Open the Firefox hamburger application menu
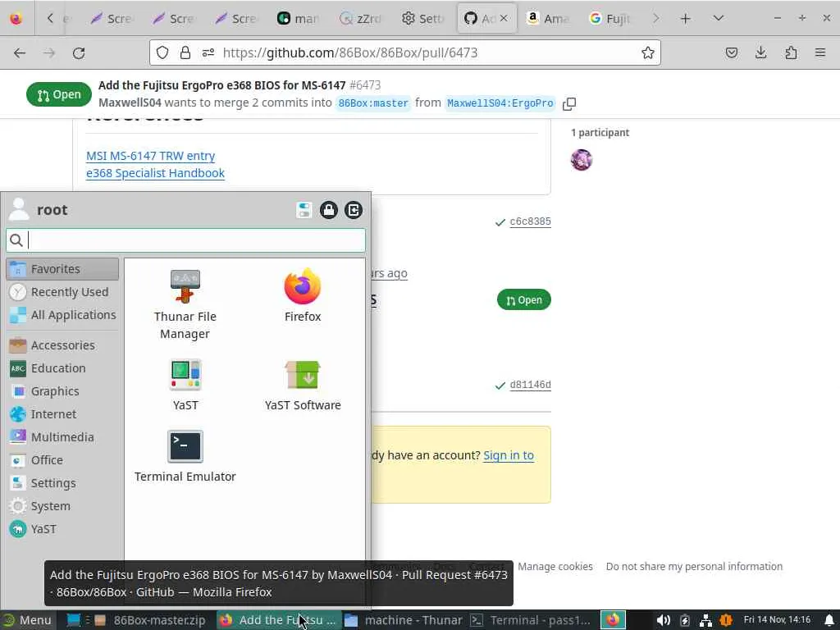The width and height of the screenshot is (840, 630). [x=820, y=52]
